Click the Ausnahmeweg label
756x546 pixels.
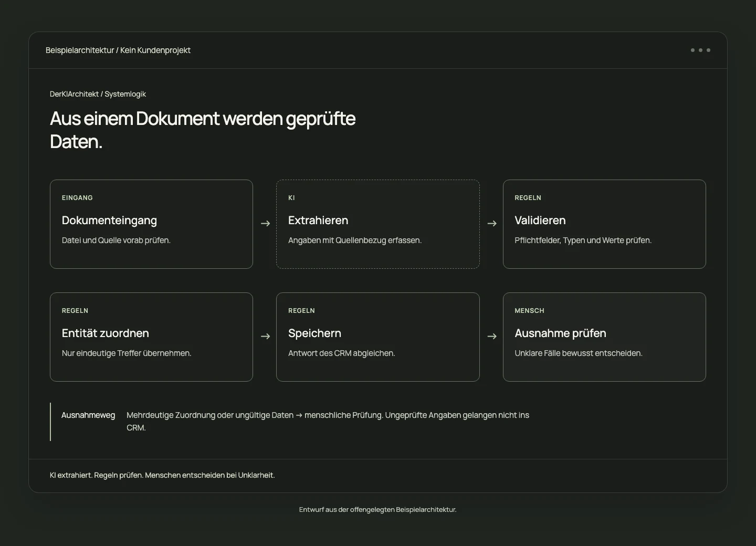[88, 415]
